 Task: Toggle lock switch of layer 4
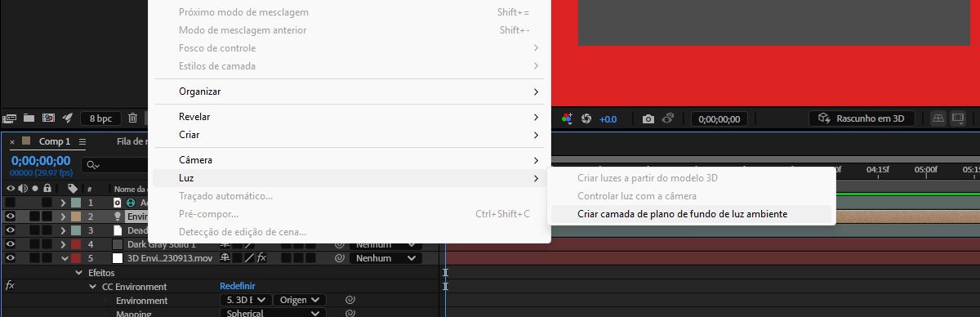pyautogui.click(x=47, y=244)
